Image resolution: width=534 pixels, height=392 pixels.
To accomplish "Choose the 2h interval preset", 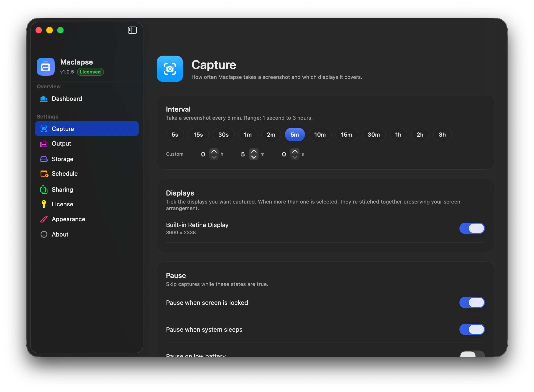I will [420, 135].
